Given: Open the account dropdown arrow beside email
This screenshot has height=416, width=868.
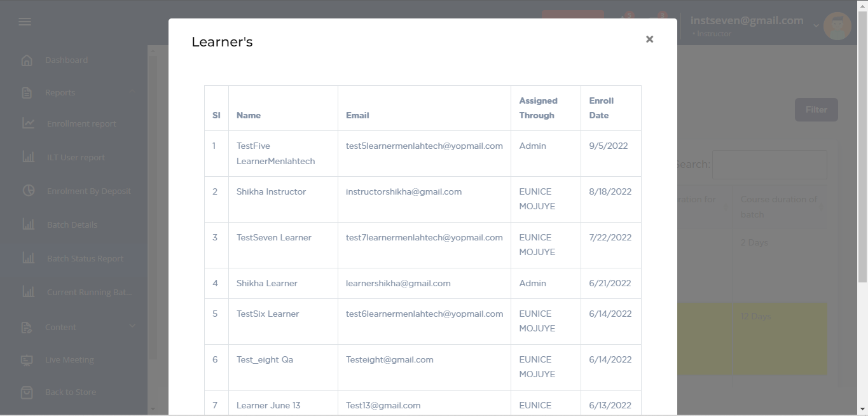Looking at the screenshot, I should coord(816,26).
